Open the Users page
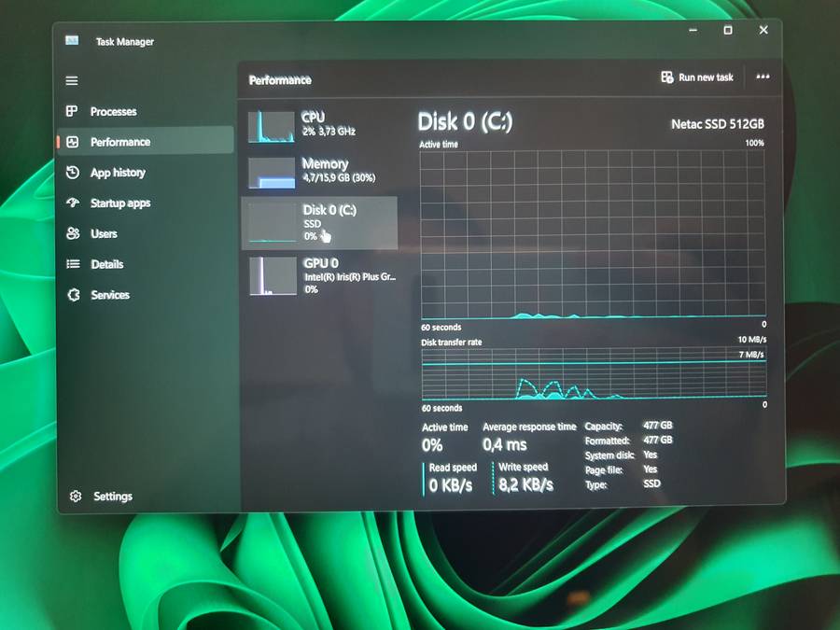Image resolution: width=840 pixels, height=630 pixels. point(72,233)
